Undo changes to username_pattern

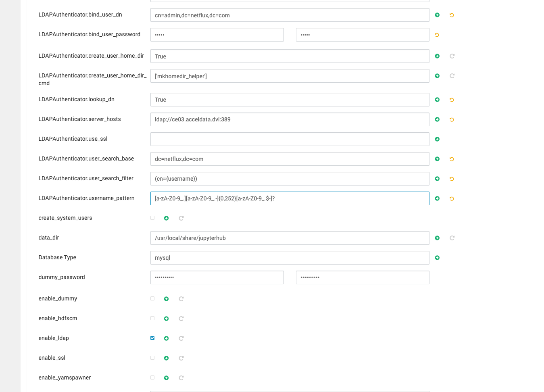pyautogui.click(x=452, y=198)
